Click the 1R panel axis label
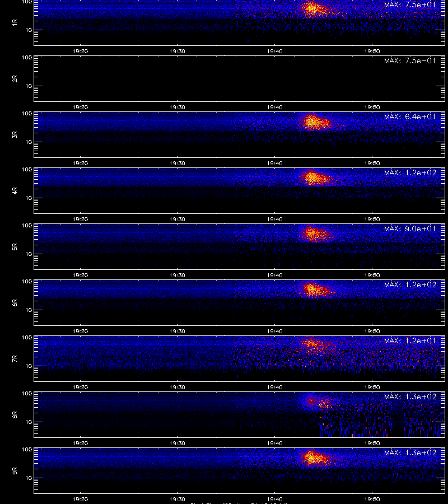 click(15, 22)
